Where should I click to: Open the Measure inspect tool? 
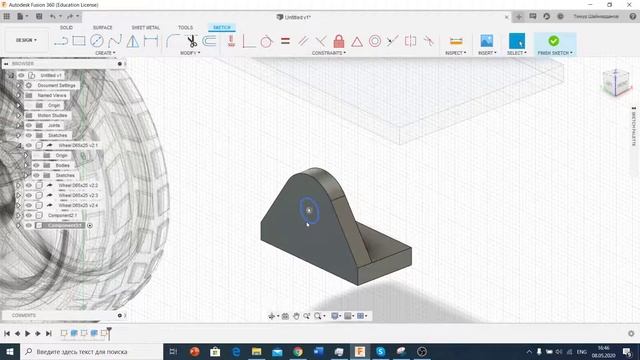(456, 41)
